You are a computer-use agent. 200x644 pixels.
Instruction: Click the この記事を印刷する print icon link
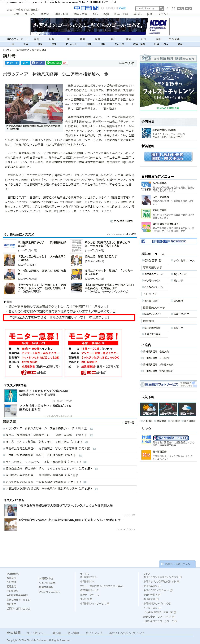[x=122, y=221]
